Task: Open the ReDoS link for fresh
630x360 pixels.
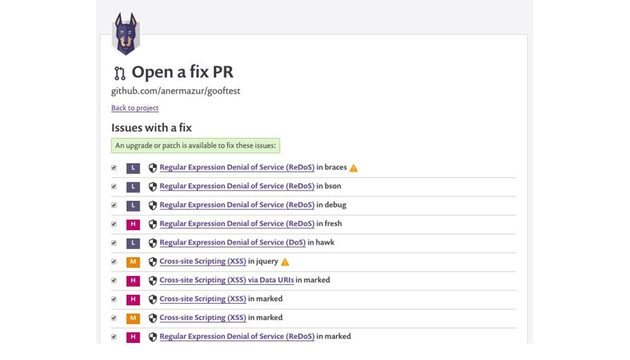Action: coord(237,224)
